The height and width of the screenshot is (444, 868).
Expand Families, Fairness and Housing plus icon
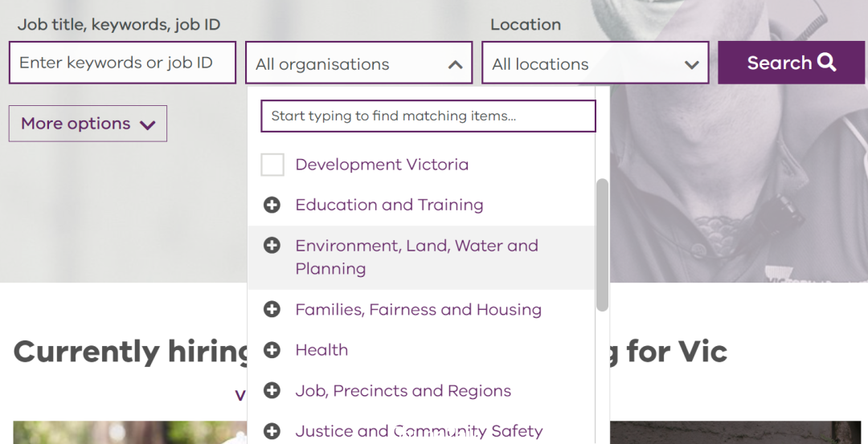point(272,309)
